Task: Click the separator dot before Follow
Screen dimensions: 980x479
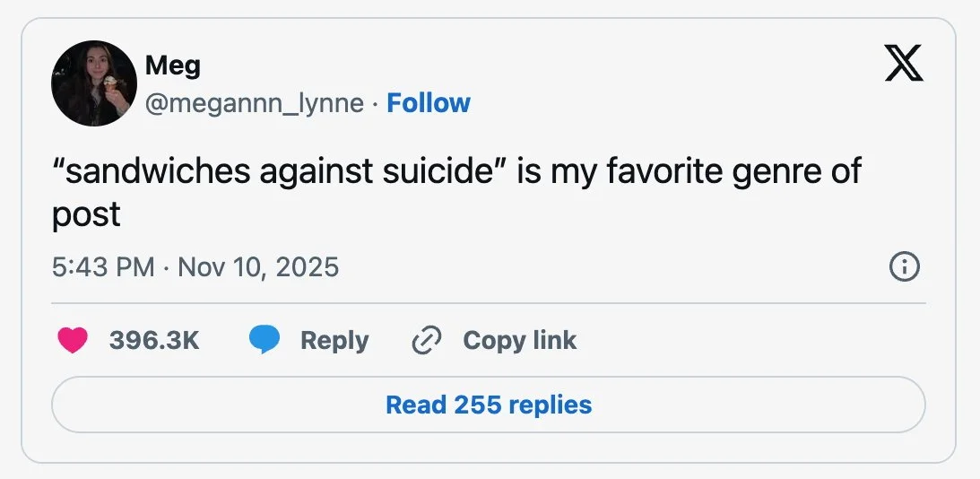Action: coord(375,103)
